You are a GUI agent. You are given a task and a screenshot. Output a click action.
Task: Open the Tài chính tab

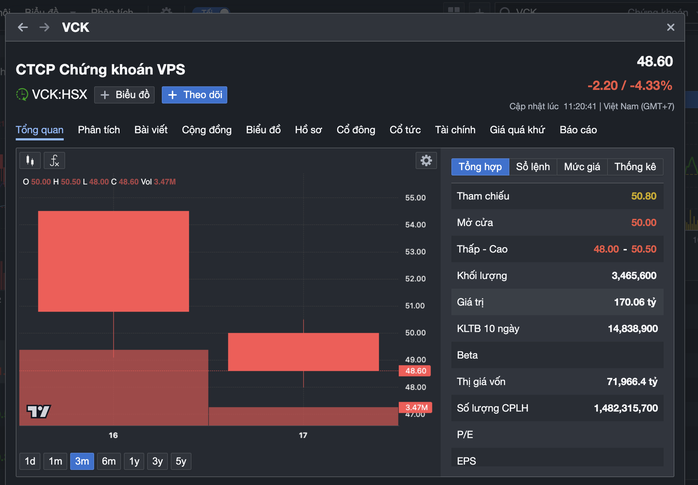click(x=455, y=130)
